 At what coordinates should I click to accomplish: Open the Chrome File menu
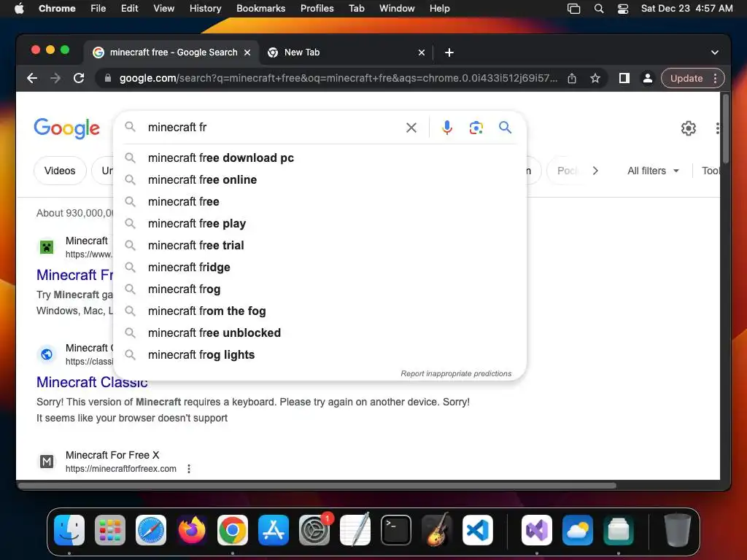pos(98,9)
